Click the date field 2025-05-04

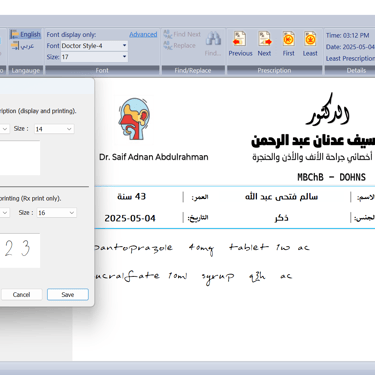(x=130, y=218)
